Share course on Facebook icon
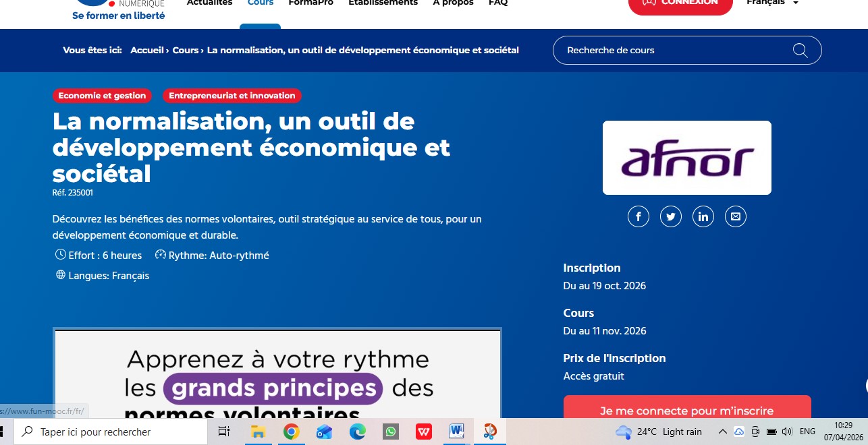The image size is (868, 445). tap(638, 216)
